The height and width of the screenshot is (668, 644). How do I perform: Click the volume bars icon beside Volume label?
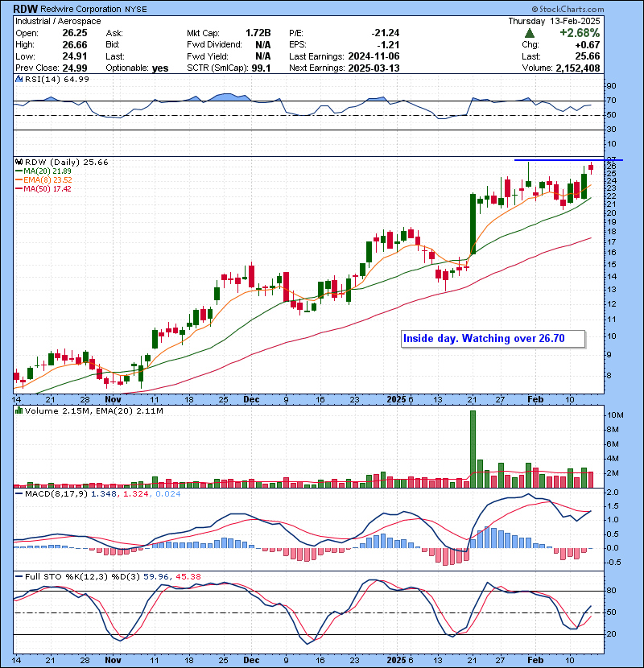pyautogui.click(x=19, y=410)
